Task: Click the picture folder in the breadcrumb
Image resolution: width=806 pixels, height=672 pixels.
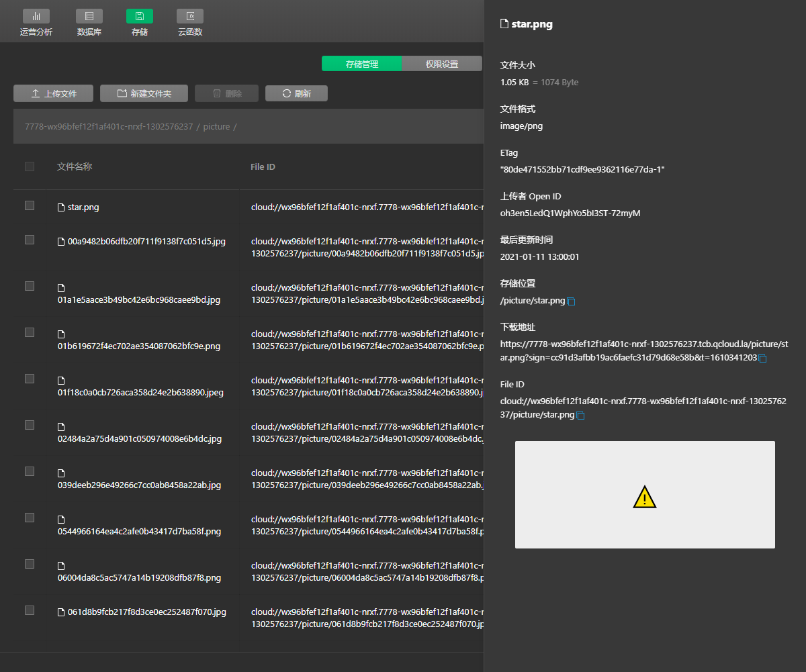Action: (x=216, y=126)
